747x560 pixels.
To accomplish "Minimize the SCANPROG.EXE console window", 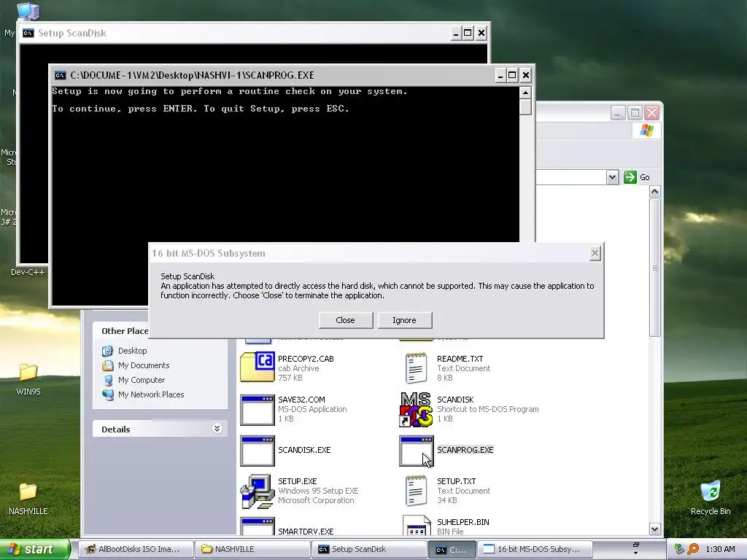I will coord(500,75).
